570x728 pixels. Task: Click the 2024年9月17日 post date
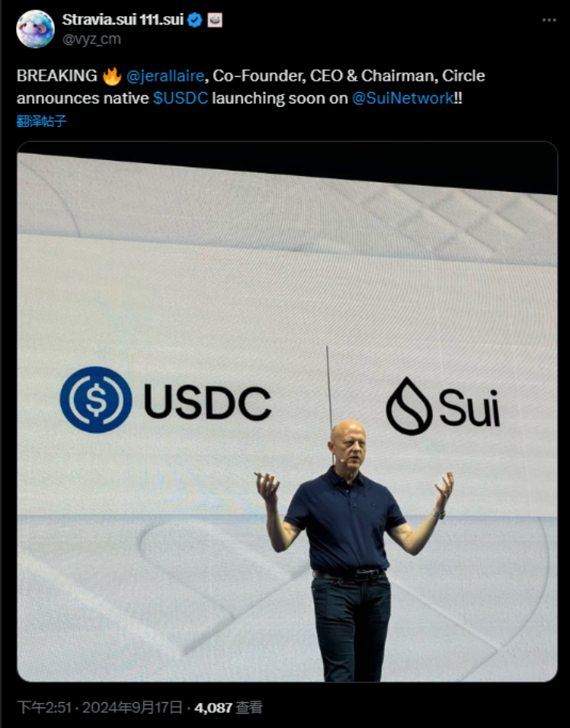[132, 707]
